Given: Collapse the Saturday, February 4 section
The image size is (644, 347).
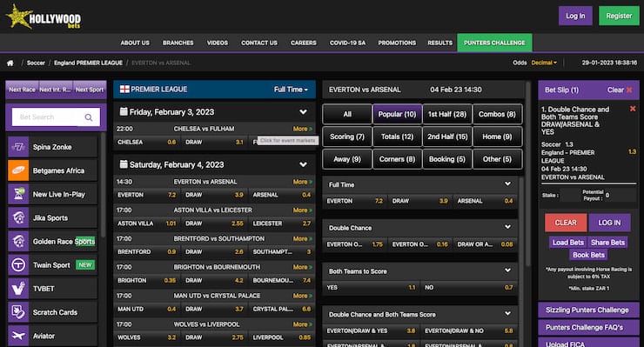Looking at the screenshot, I should 303,164.
